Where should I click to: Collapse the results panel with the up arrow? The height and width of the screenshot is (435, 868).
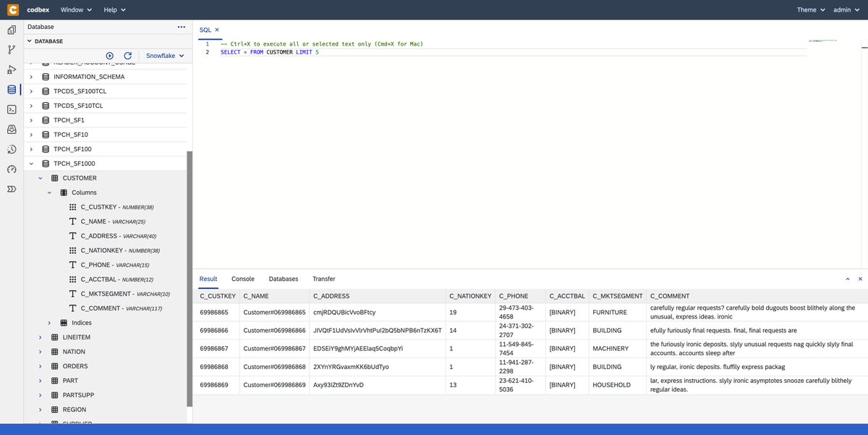[847, 279]
